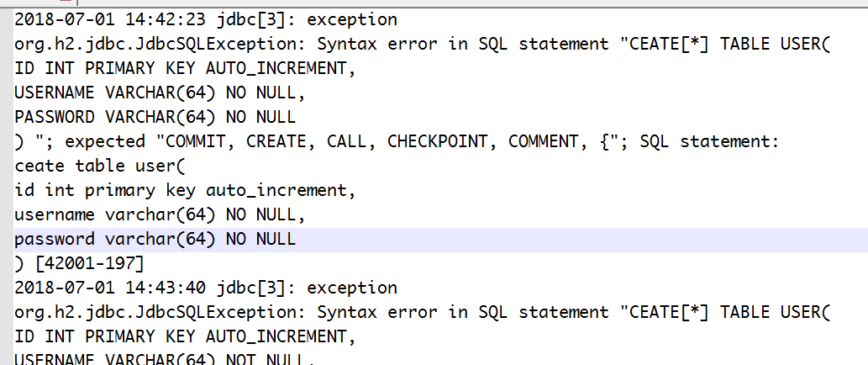This screenshot has width=868, height=365.
Task: Click the left gutter margin beside first line
Action: coord(7,20)
